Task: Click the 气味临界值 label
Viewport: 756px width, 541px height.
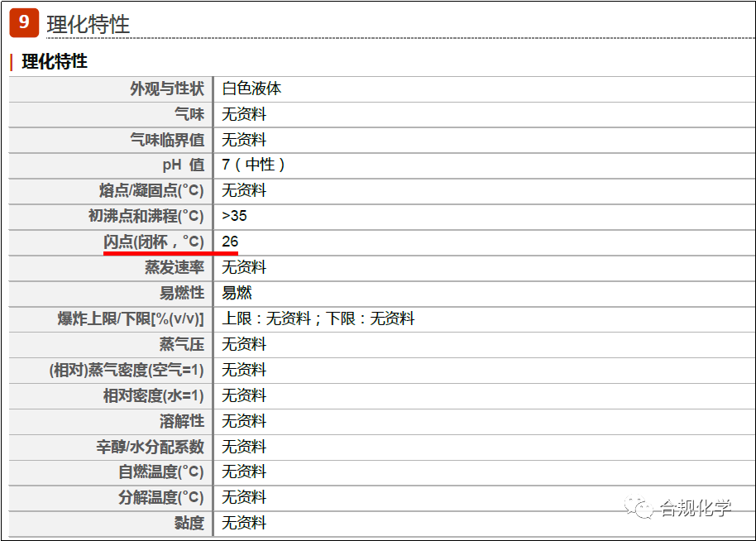Action: click(167, 140)
